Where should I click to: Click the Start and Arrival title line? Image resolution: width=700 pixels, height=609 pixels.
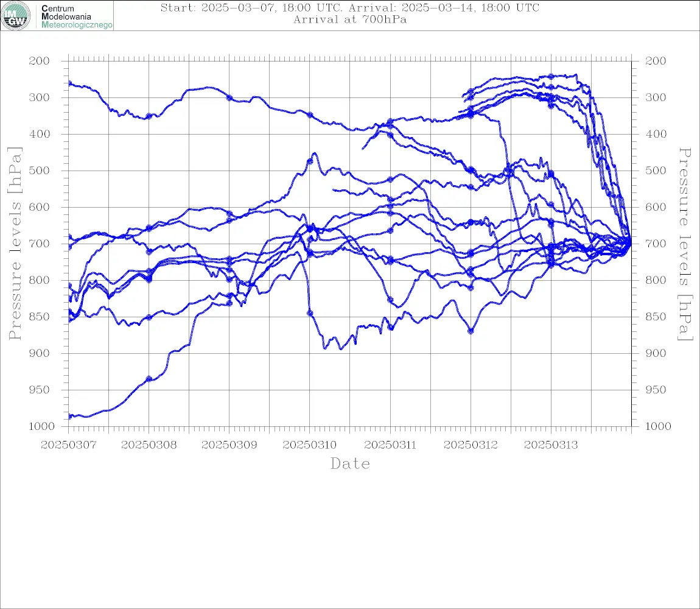349,7
